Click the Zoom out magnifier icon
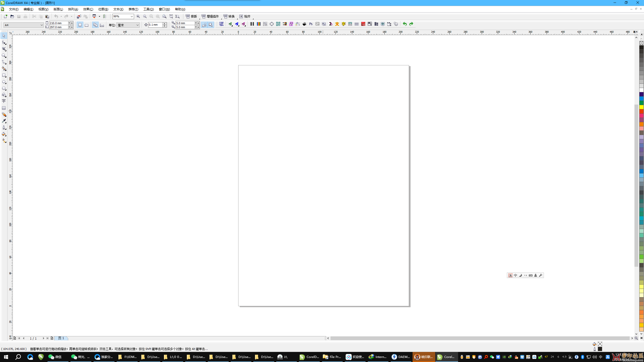Image resolution: width=644 pixels, height=362 pixels. tap(145, 16)
